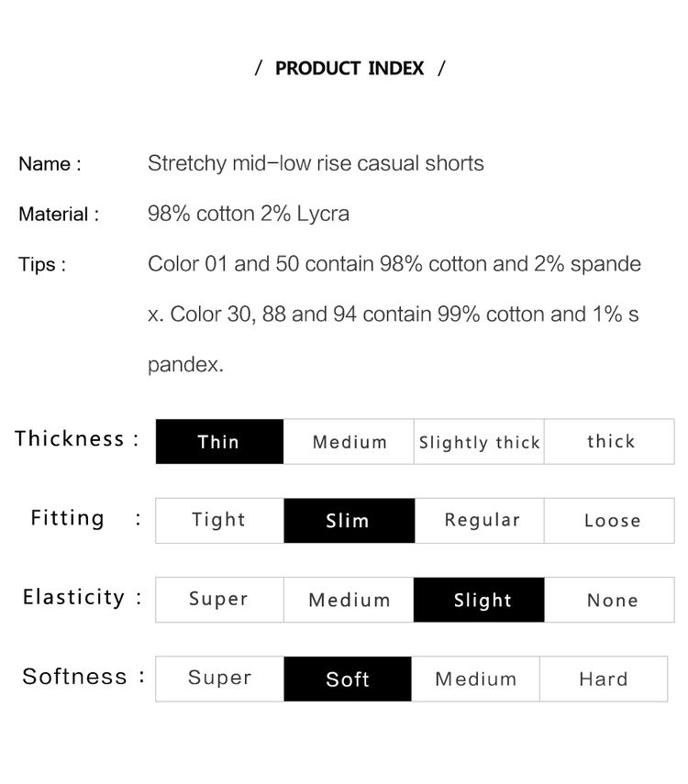Select Medium in the Softness row
This screenshot has width=688, height=784.
tap(476, 679)
